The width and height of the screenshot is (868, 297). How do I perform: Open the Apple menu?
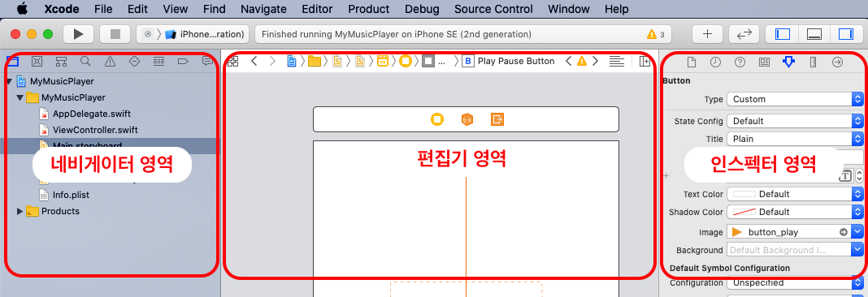(22, 9)
